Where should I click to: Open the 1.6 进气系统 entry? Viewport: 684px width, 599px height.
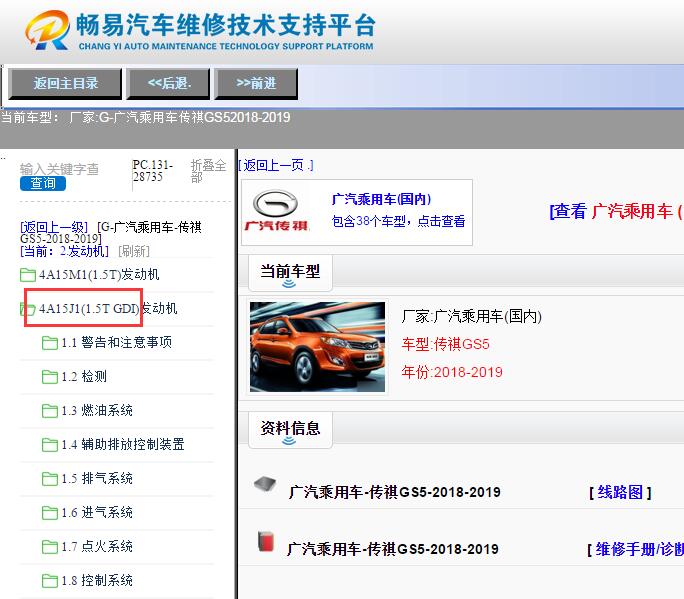97,513
